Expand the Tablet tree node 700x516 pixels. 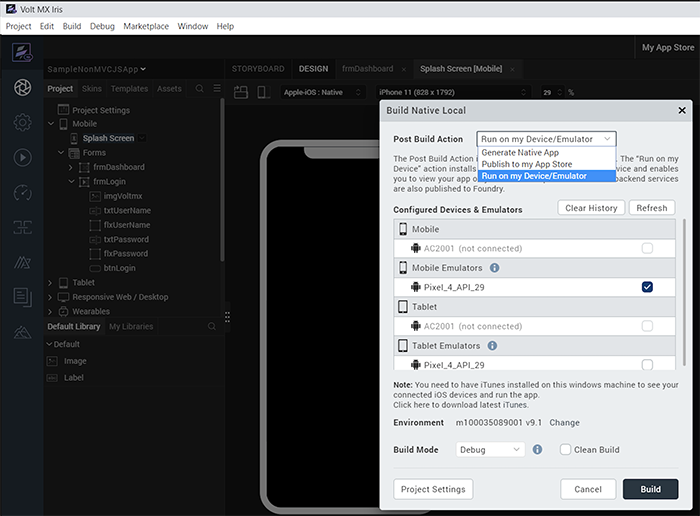tap(52, 283)
